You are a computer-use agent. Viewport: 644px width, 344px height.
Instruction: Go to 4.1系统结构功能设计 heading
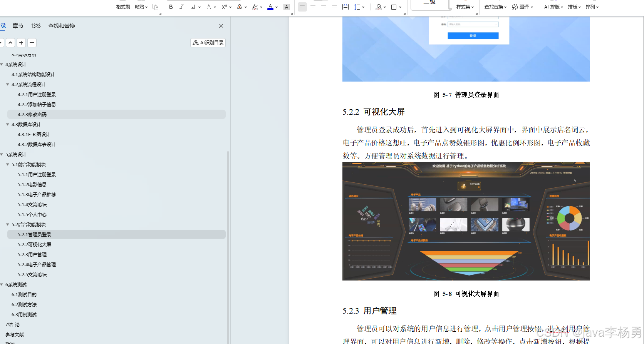[33, 75]
